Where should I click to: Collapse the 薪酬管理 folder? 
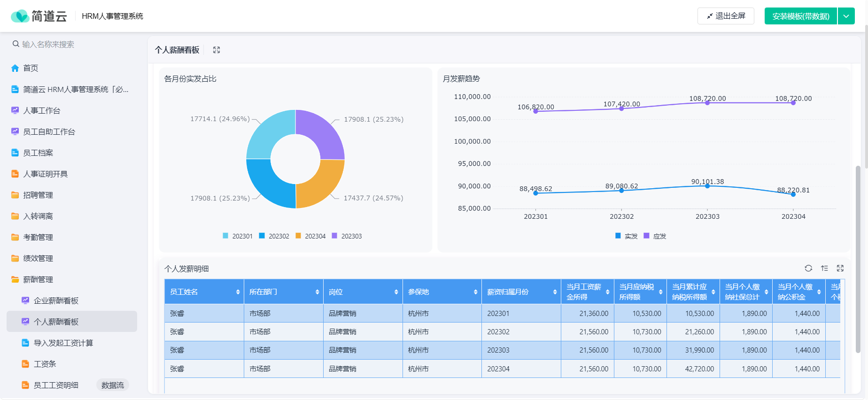point(38,279)
